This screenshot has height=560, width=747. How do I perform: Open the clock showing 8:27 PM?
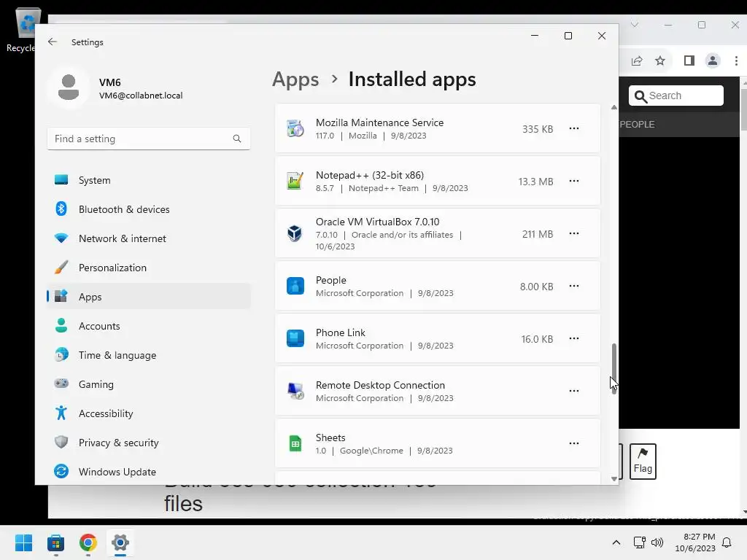tap(695, 542)
